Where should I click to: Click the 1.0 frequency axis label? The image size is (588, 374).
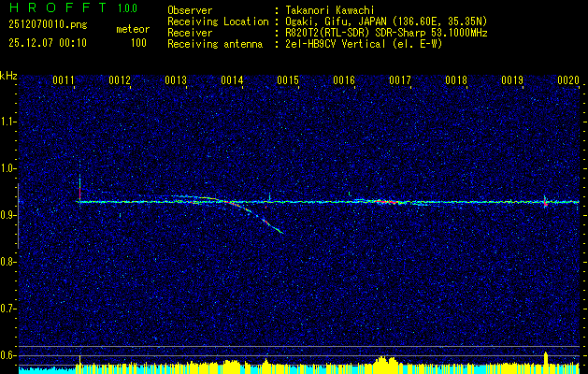pyautogui.click(x=8, y=169)
